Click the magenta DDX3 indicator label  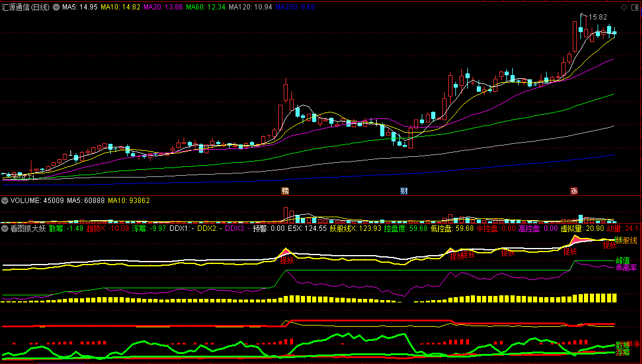click(x=237, y=228)
